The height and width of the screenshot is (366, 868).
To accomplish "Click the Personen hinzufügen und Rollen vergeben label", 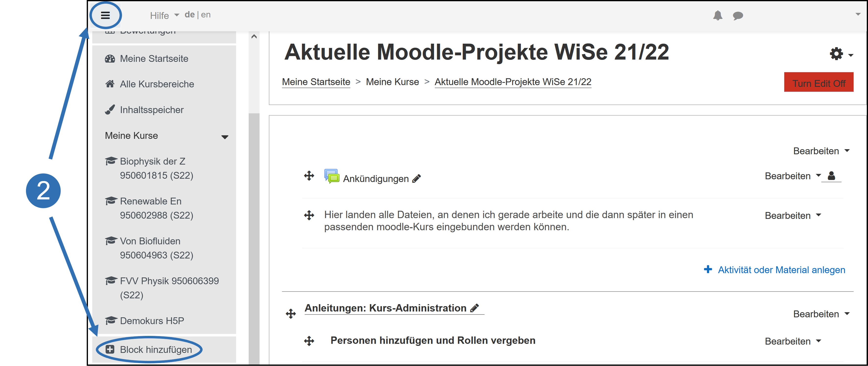I will [433, 340].
